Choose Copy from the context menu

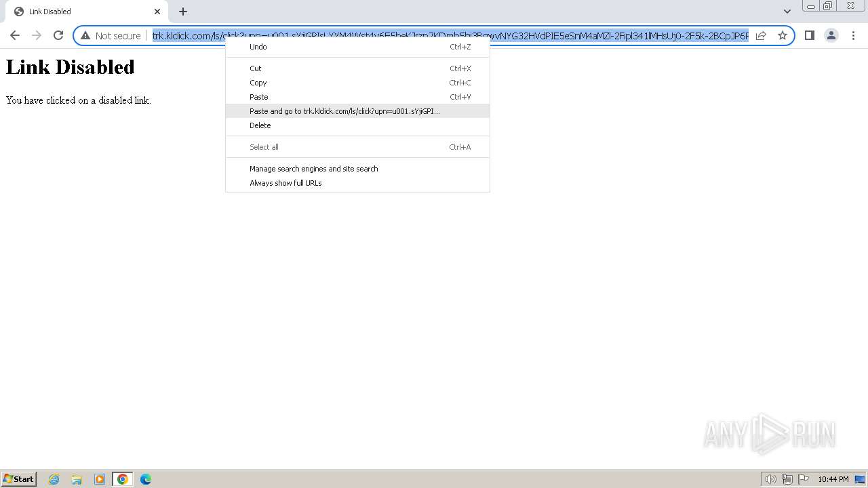coord(357,83)
